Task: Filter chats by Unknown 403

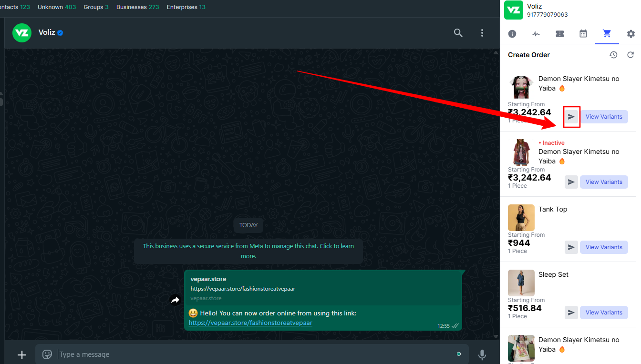Action: click(57, 7)
